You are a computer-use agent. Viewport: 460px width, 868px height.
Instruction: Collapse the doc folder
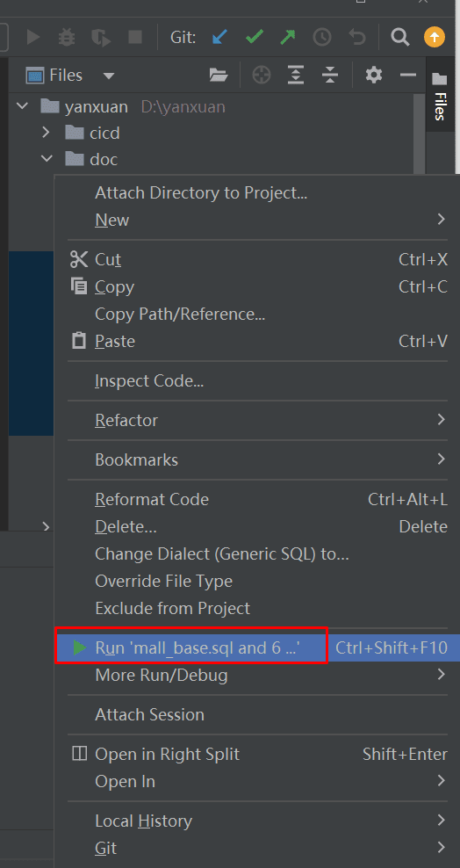[x=47, y=159]
